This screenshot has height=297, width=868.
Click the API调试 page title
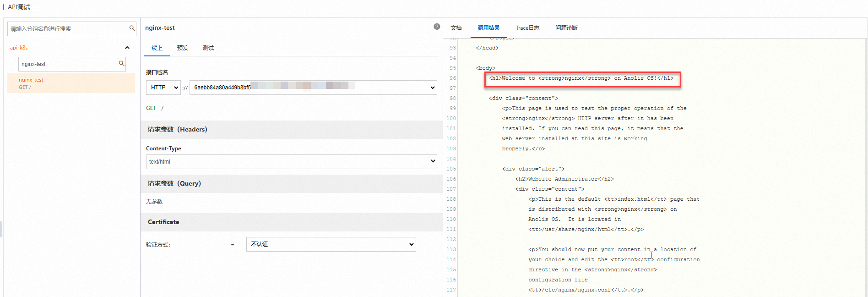pos(19,7)
